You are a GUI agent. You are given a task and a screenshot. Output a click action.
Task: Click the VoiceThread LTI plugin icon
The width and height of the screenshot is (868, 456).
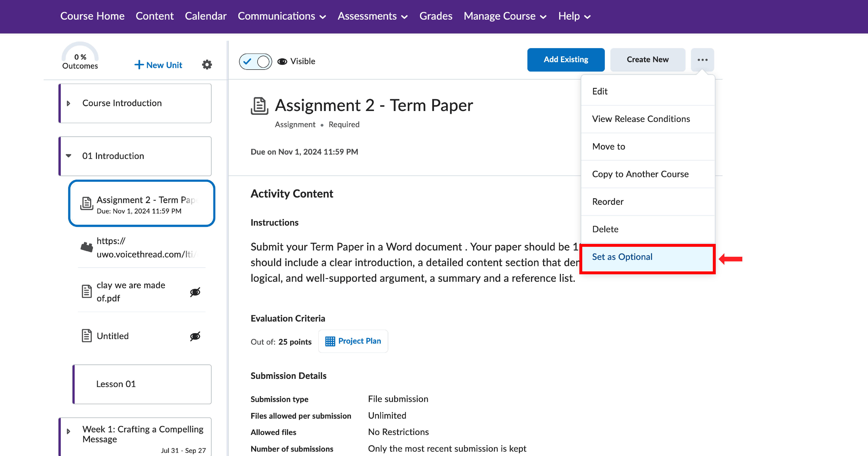[x=87, y=247]
